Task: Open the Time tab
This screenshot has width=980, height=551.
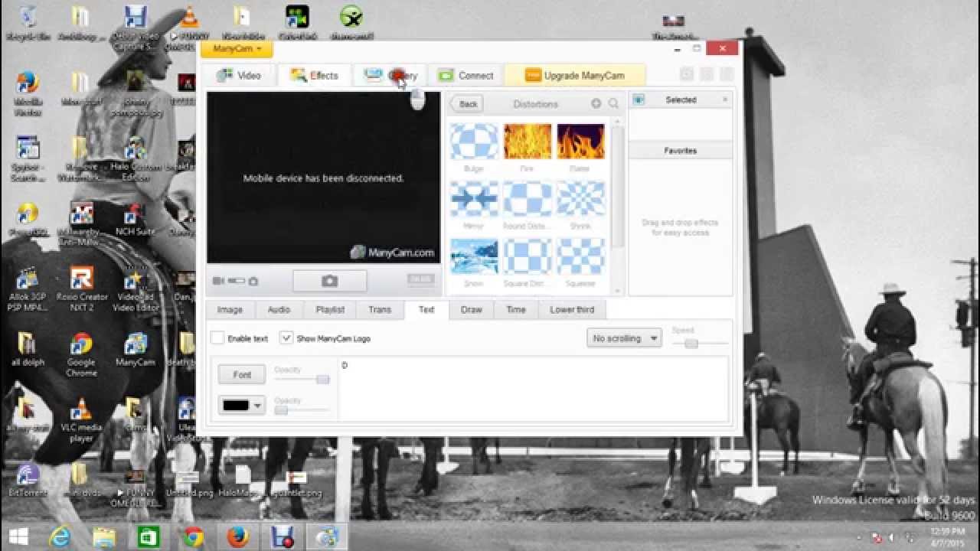Action: pyautogui.click(x=516, y=309)
